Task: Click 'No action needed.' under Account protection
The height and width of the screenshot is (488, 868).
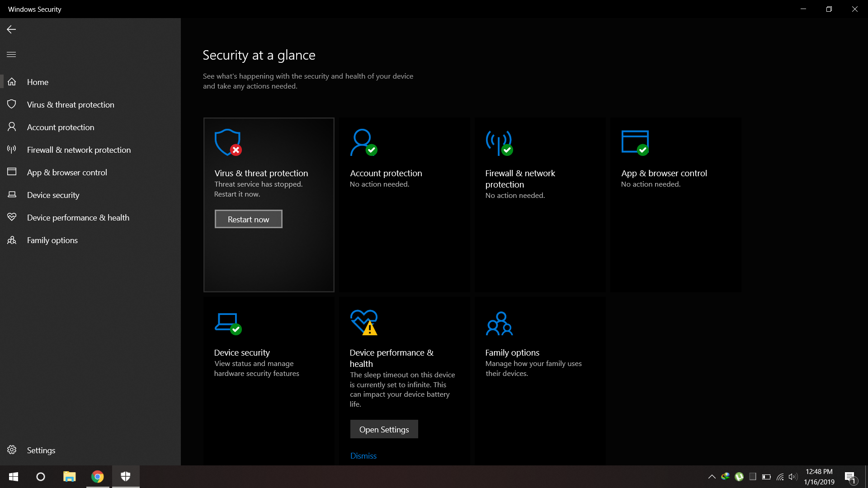Action: [379, 184]
